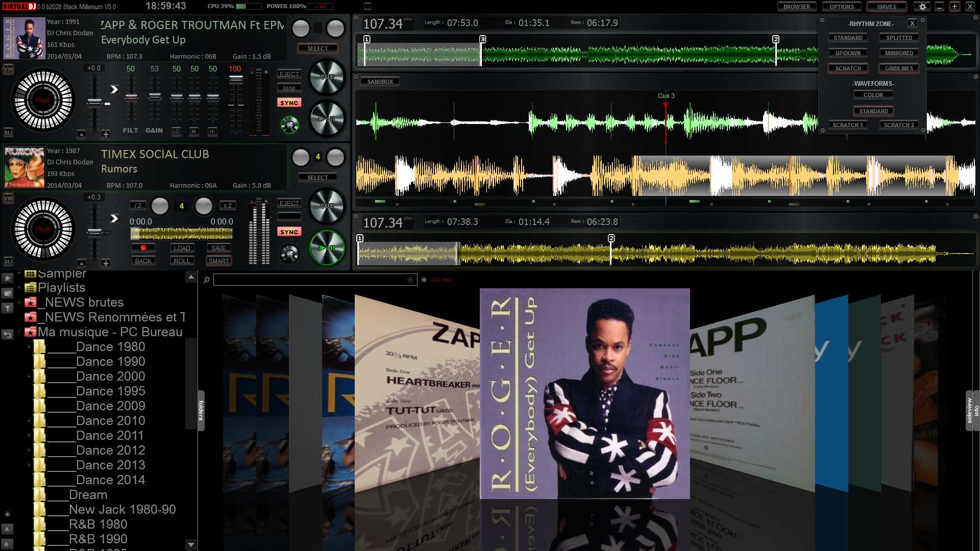Toggle play/pause on the bottom deck
This screenshot has height=551, width=980.
click(327, 248)
